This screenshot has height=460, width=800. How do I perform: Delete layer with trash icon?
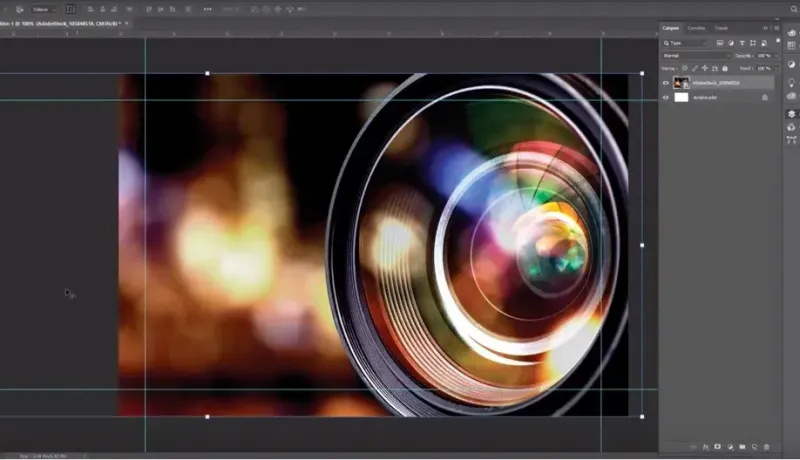pos(766,447)
